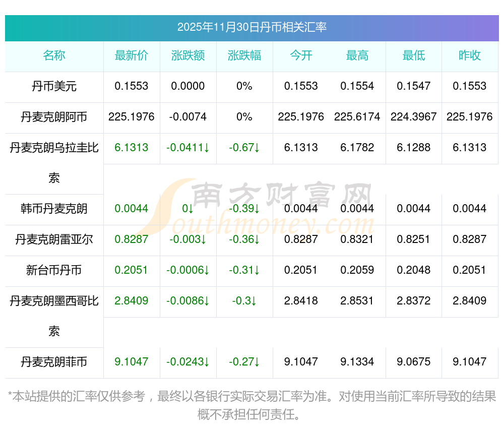Click the 新台币丹币 row name
Image resolution: width=504 pixels, height=430 pixels.
coord(54,270)
